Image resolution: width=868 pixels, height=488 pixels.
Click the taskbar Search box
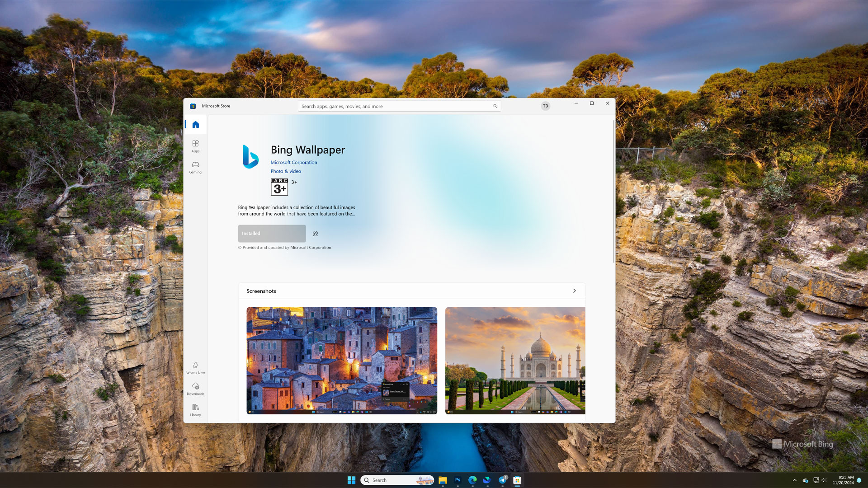(x=397, y=480)
